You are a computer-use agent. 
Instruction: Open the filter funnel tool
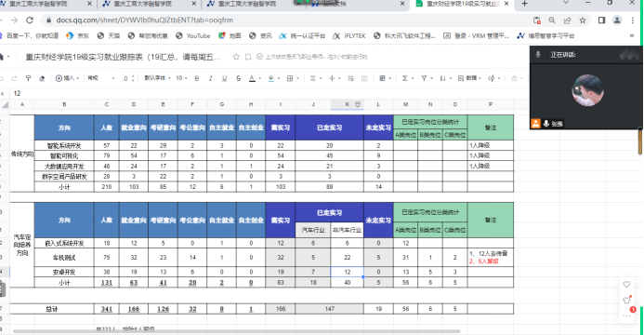pos(424,78)
